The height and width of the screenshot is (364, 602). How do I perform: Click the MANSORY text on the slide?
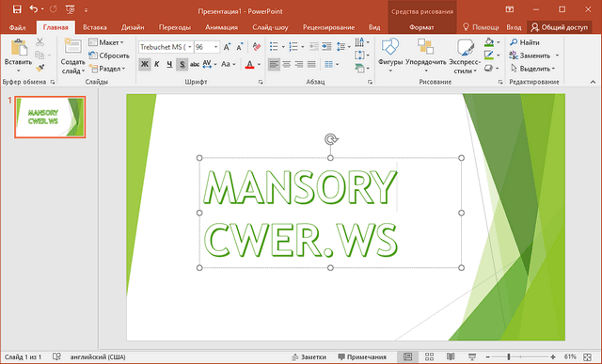pos(300,187)
